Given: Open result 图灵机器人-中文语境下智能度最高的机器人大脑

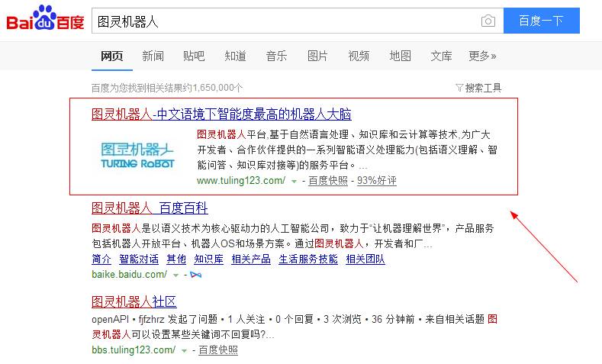Looking at the screenshot, I should point(221,114).
